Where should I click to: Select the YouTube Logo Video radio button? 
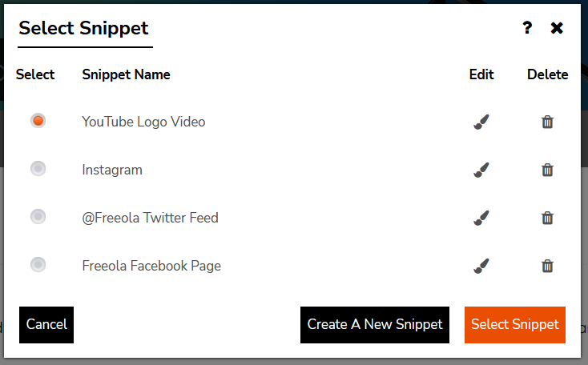38,121
